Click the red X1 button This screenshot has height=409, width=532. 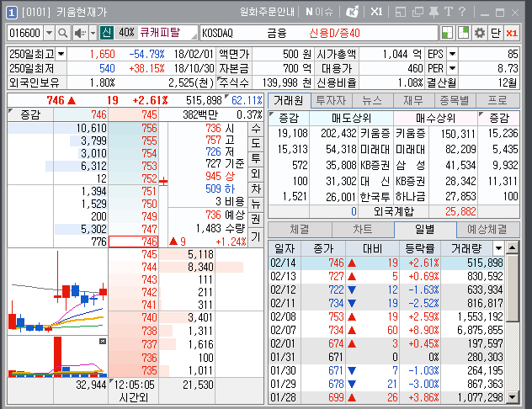coord(512,33)
